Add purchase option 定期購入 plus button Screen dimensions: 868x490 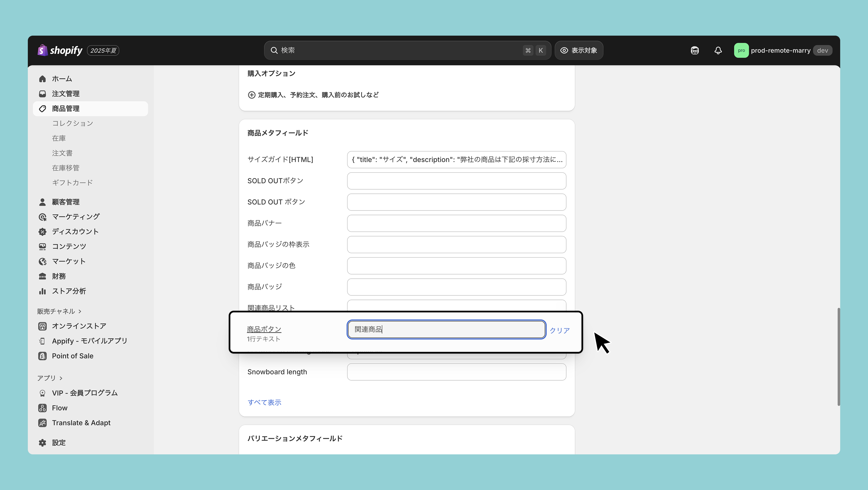(x=251, y=95)
